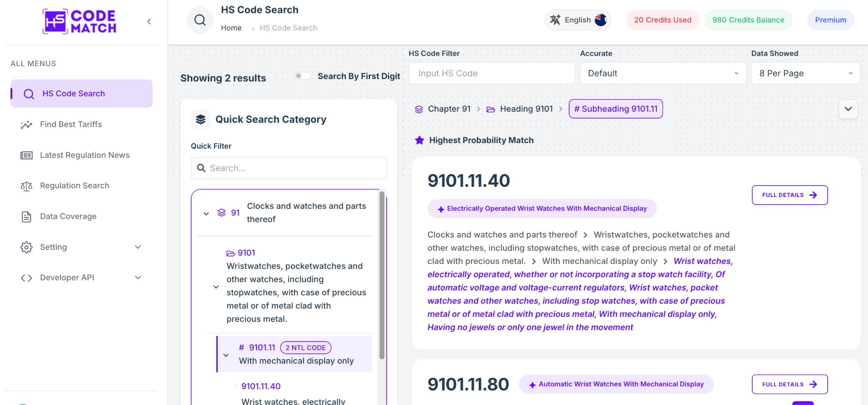Click the Developer API code icon

pos(26,278)
